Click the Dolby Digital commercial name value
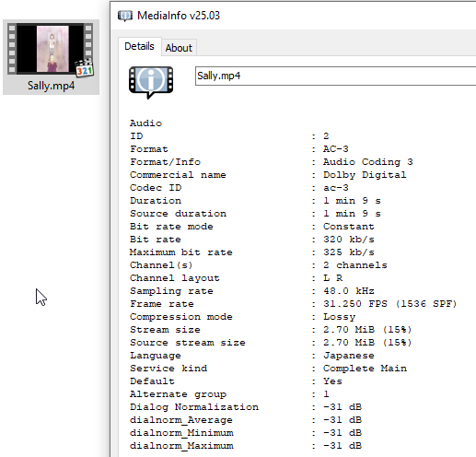476x457 pixels. click(x=365, y=175)
